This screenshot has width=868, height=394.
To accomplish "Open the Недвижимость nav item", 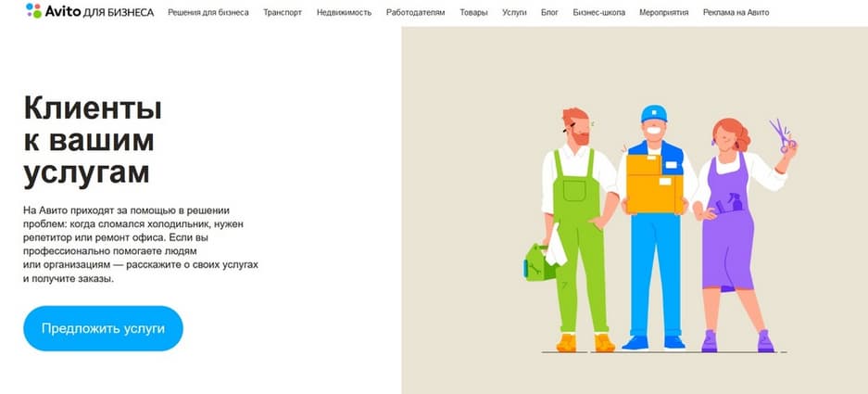I will [345, 12].
